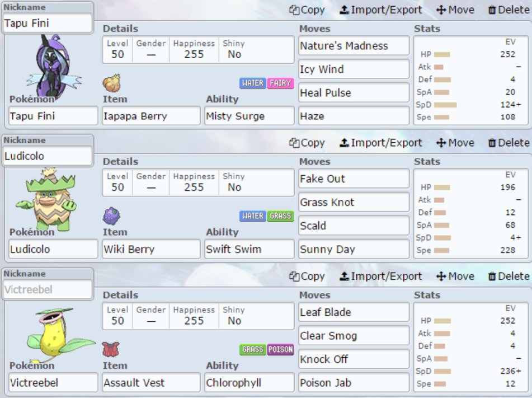Select the Heal Pulse move slot
532x398 pixels.
(x=354, y=92)
